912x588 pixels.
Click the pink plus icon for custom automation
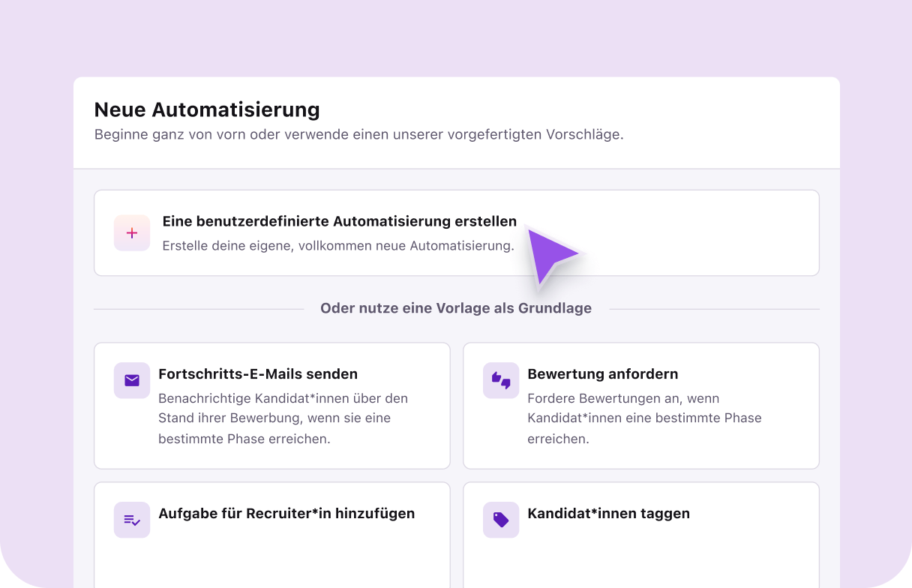[x=132, y=233]
